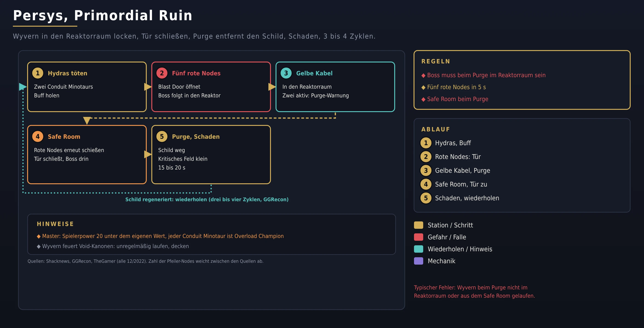Click Ablauf badge 5 beside Schaden, wiederholen
This screenshot has width=644, height=328.
pyautogui.click(x=426, y=198)
